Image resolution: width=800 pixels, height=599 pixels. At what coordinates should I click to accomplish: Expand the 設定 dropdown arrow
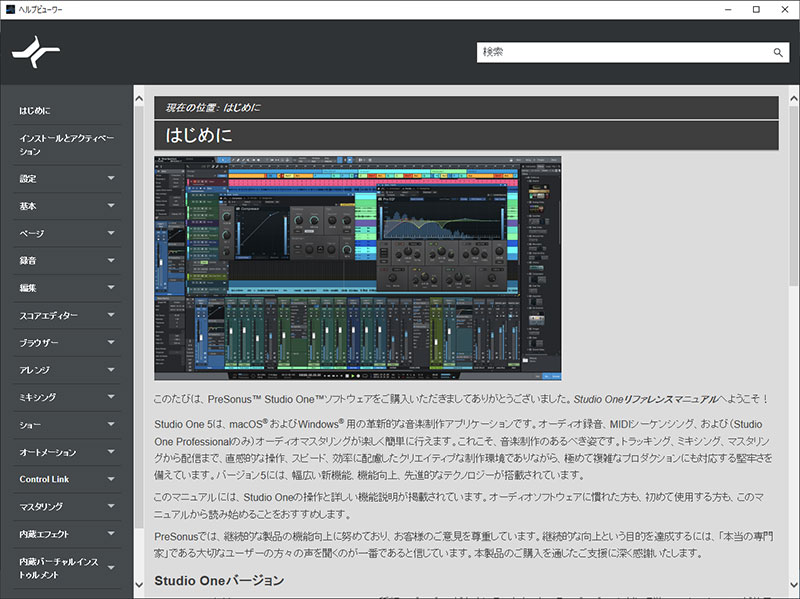111,178
